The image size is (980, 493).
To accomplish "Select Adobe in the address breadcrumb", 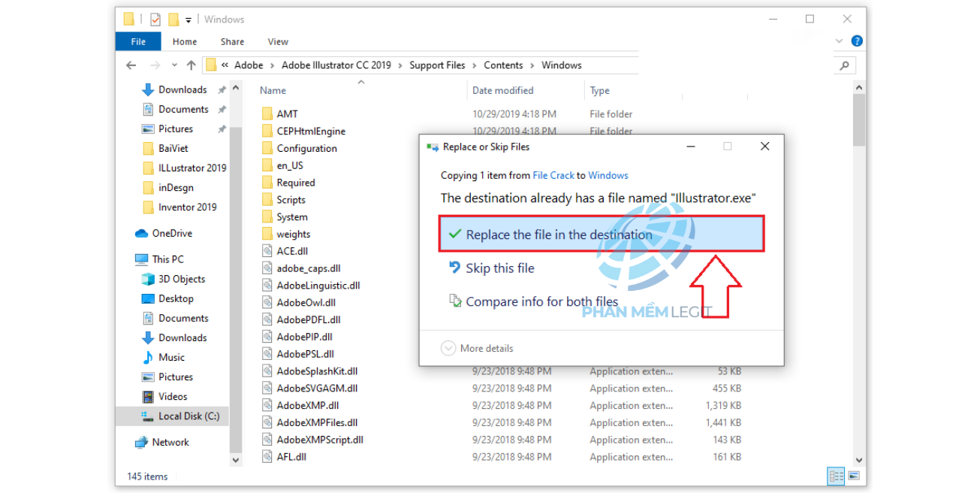I will (249, 65).
